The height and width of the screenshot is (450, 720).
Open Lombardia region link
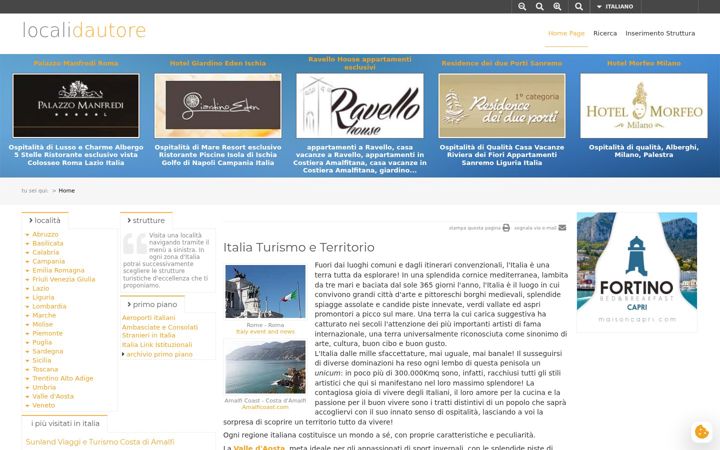pos(49,306)
